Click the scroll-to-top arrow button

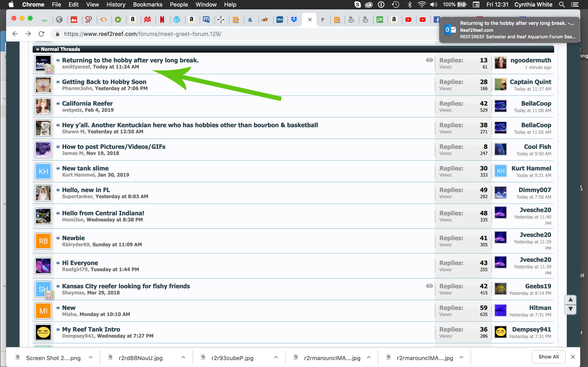[x=570, y=300]
